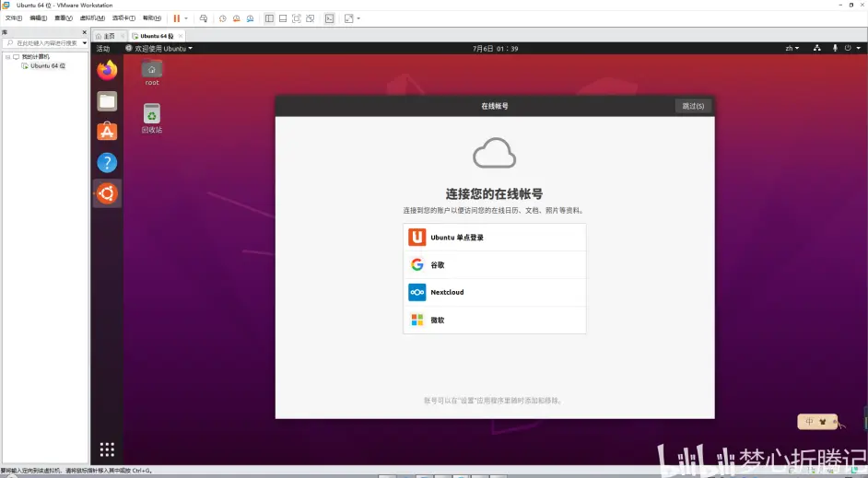Open the 查看(V) menu

(x=63, y=18)
